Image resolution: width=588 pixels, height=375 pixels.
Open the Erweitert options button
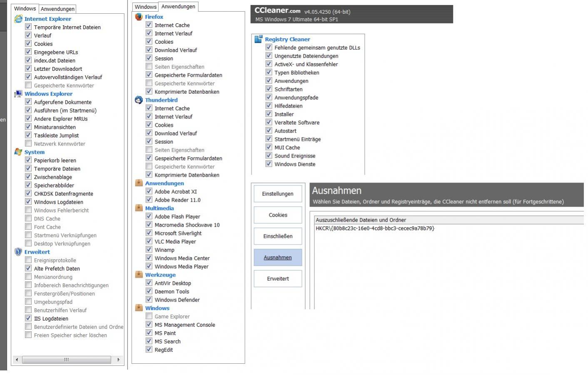pyautogui.click(x=278, y=279)
